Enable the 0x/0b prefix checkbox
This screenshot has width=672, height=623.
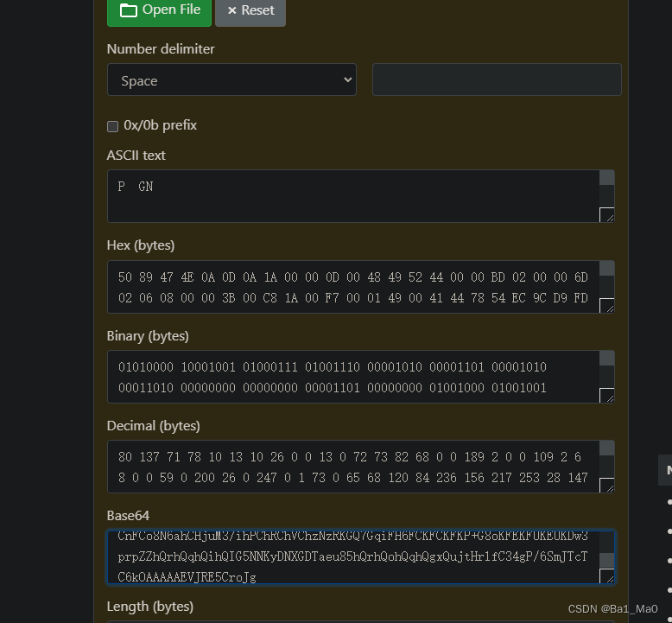(112, 126)
